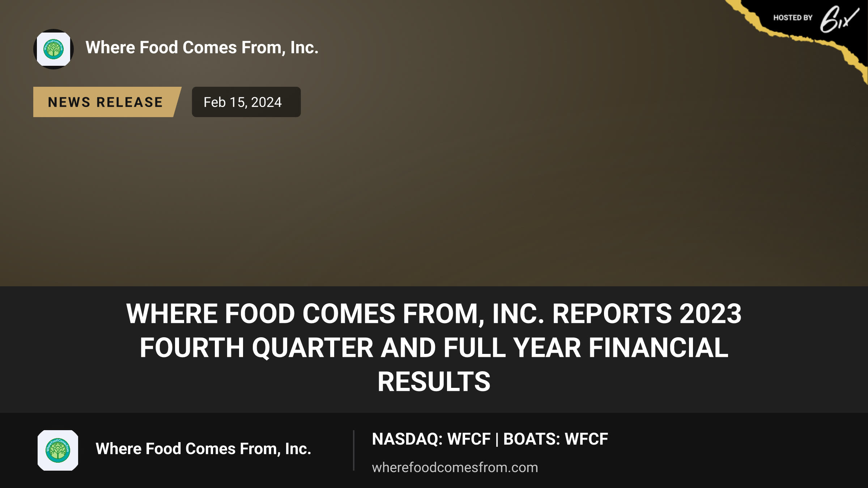
Task: Click the word RESULTS in headline
Action: 434,382
